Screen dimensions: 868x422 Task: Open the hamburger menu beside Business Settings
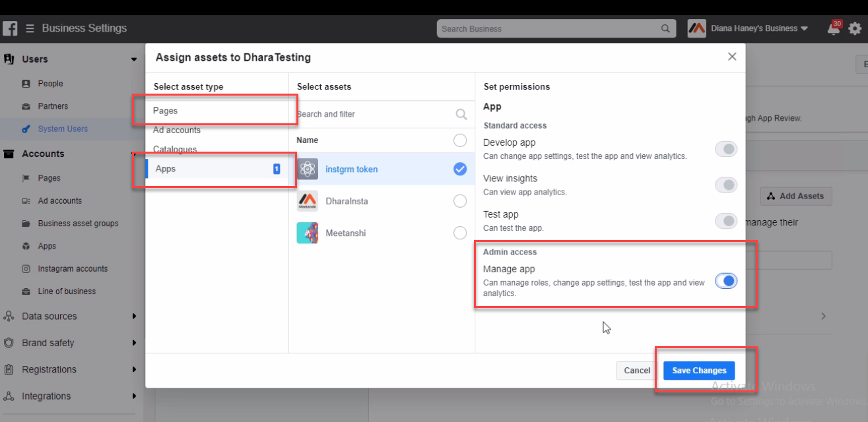coord(30,28)
